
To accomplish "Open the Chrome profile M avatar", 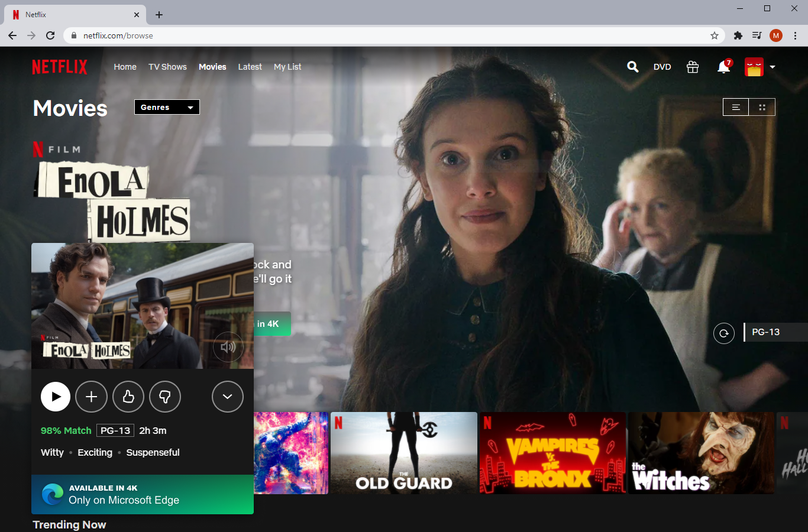I will point(776,35).
